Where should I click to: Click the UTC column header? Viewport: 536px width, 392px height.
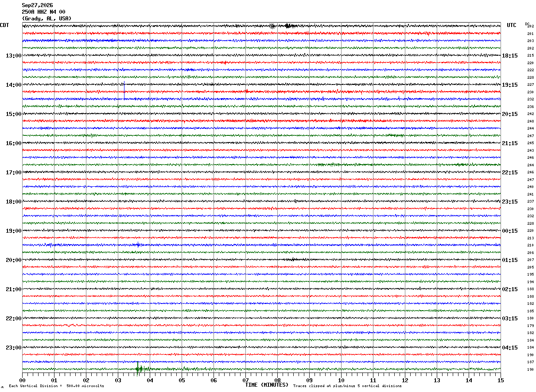point(512,25)
